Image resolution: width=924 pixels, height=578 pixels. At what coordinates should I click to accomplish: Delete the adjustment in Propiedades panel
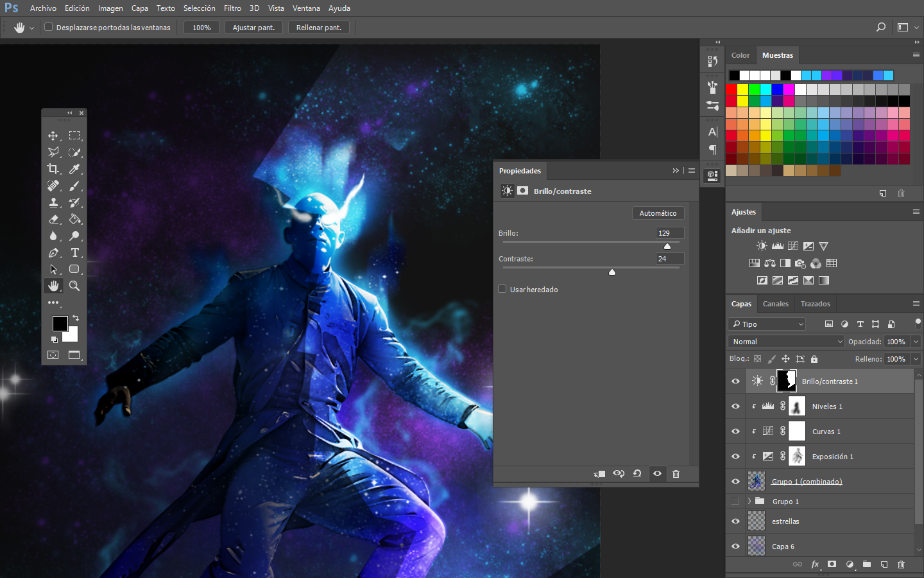click(x=676, y=474)
